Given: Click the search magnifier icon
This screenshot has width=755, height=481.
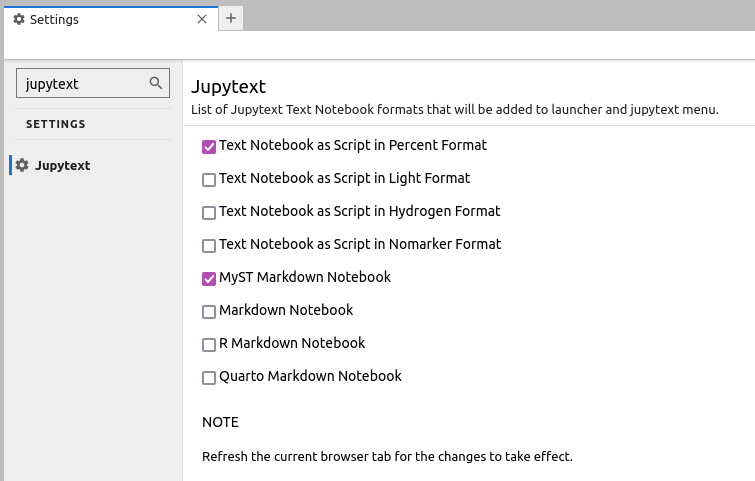Looking at the screenshot, I should tap(156, 83).
